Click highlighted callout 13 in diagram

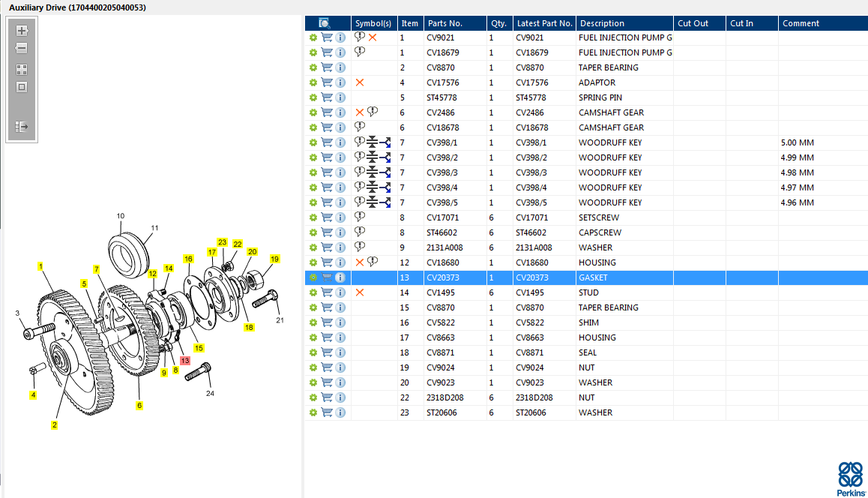pyautogui.click(x=184, y=361)
